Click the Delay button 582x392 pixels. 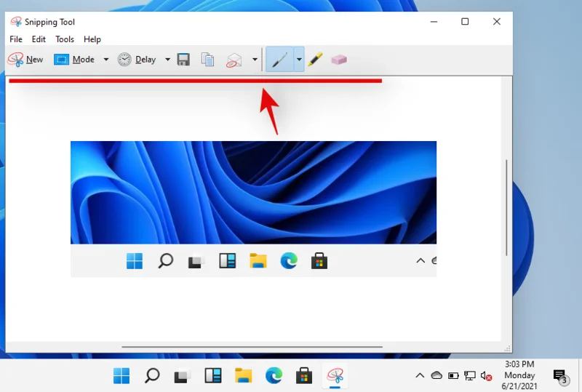[137, 60]
